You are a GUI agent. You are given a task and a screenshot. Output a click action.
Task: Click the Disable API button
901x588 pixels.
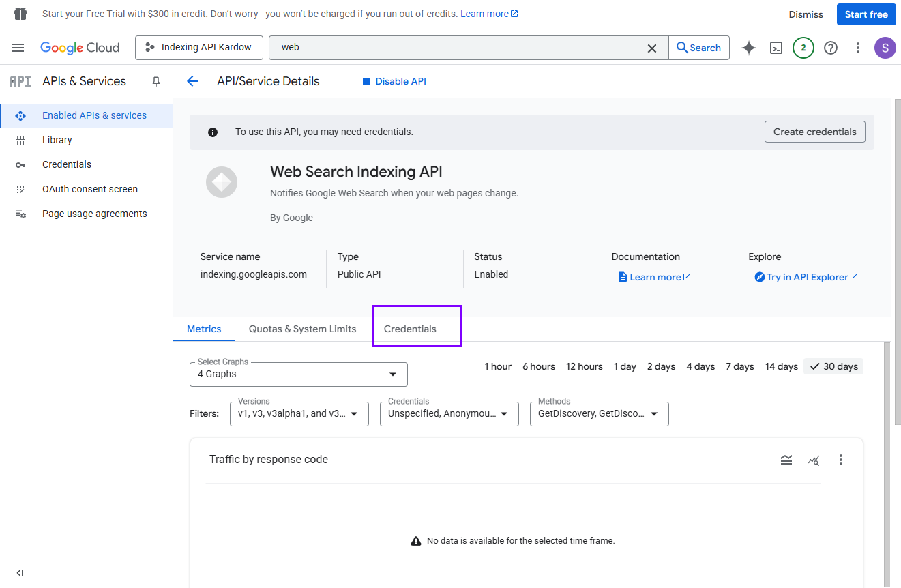pos(394,81)
